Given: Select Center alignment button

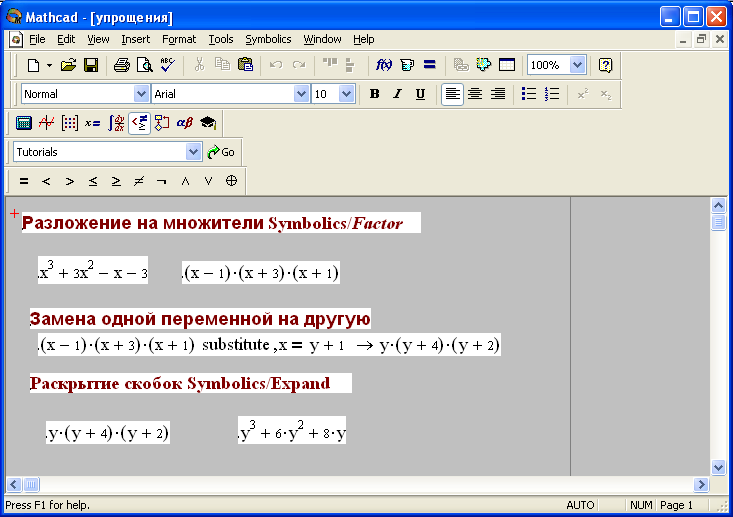Looking at the screenshot, I should point(475,94).
